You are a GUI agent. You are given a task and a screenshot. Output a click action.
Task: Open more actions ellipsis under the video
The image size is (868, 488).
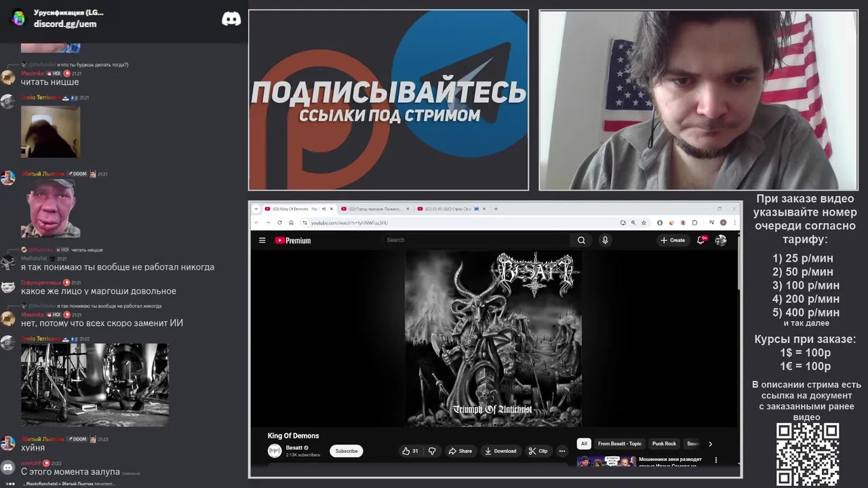click(561, 451)
